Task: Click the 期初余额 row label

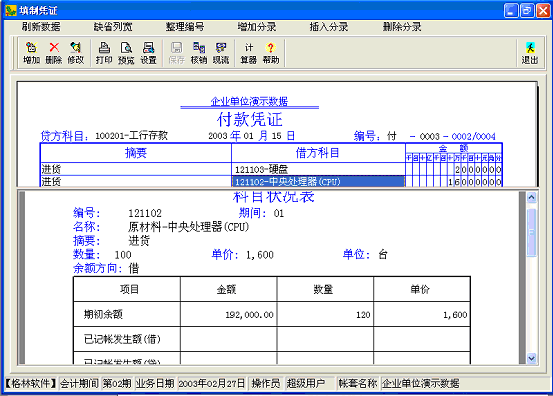Action: (x=103, y=314)
